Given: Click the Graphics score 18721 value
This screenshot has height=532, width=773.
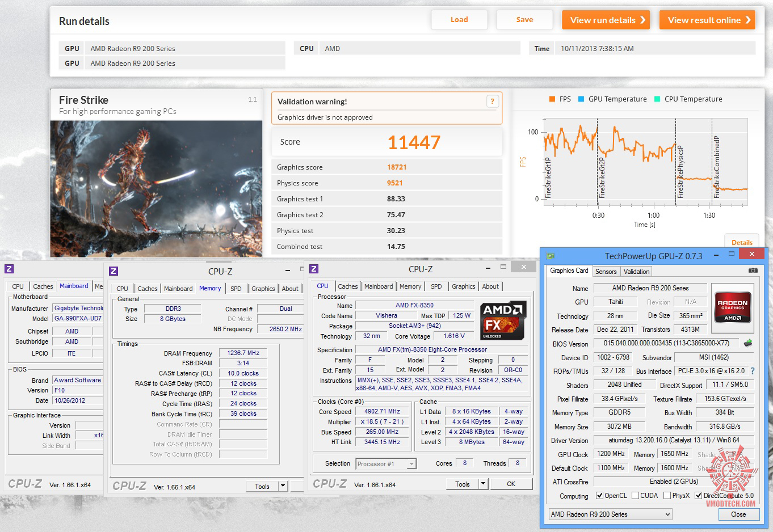Looking at the screenshot, I should click(x=397, y=167).
